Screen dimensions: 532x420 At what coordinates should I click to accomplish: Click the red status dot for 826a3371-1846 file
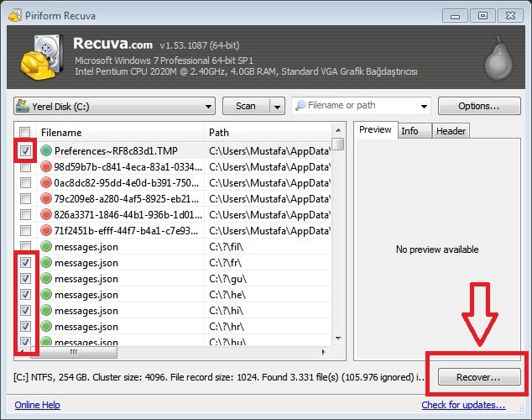coord(46,214)
